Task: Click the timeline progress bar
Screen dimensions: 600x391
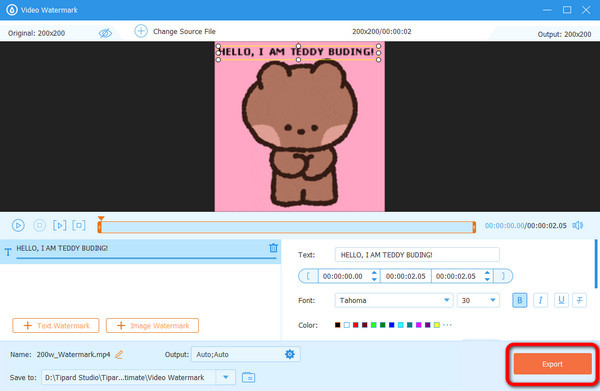Action: click(287, 227)
